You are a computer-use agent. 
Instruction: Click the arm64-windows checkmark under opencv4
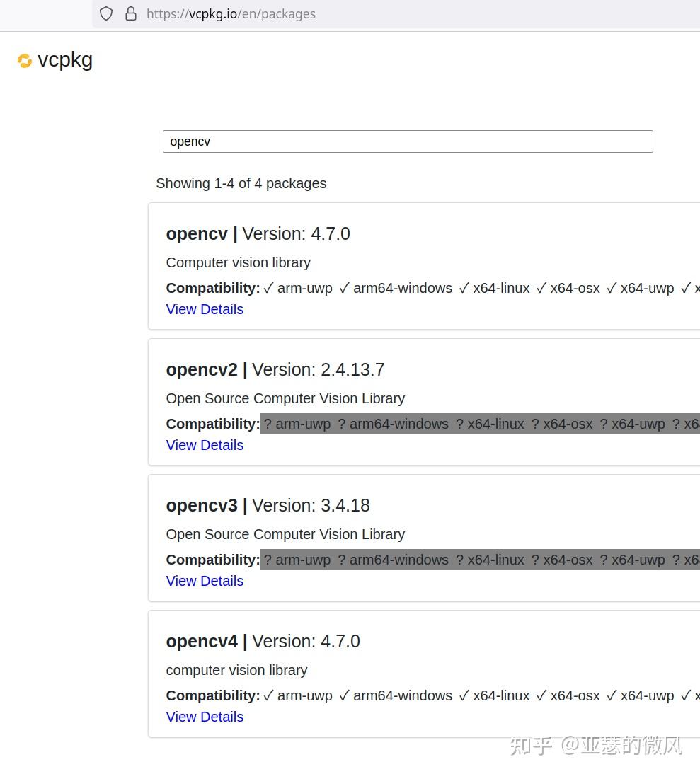[345, 695]
